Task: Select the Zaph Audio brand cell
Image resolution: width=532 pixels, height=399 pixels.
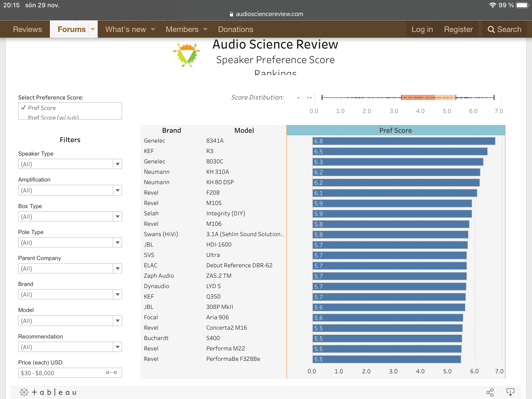Action: [x=159, y=276]
